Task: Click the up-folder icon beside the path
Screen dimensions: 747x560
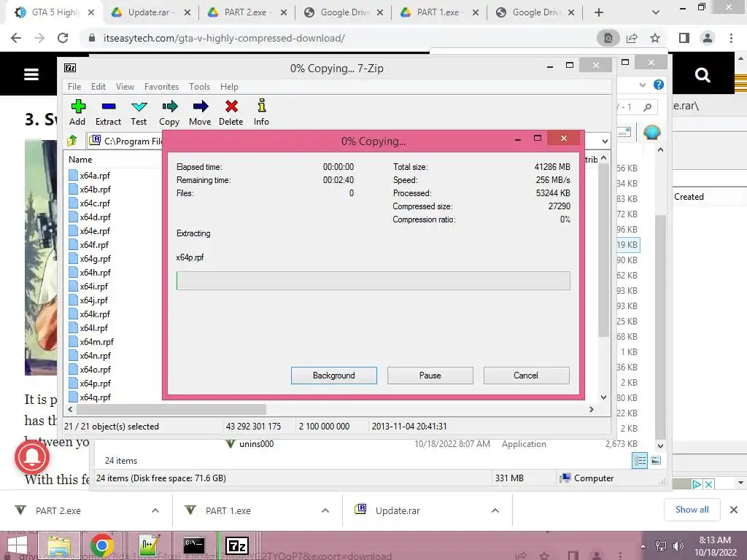Action: (x=72, y=141)
